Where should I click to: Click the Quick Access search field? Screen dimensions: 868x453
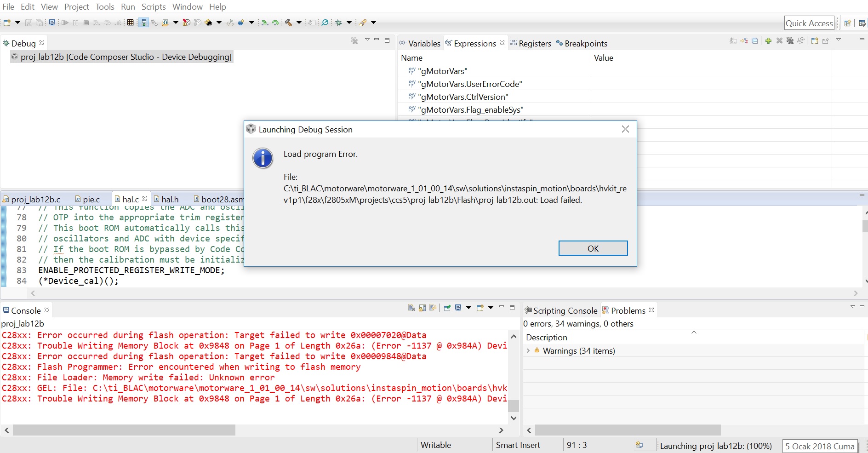(809, 23)
